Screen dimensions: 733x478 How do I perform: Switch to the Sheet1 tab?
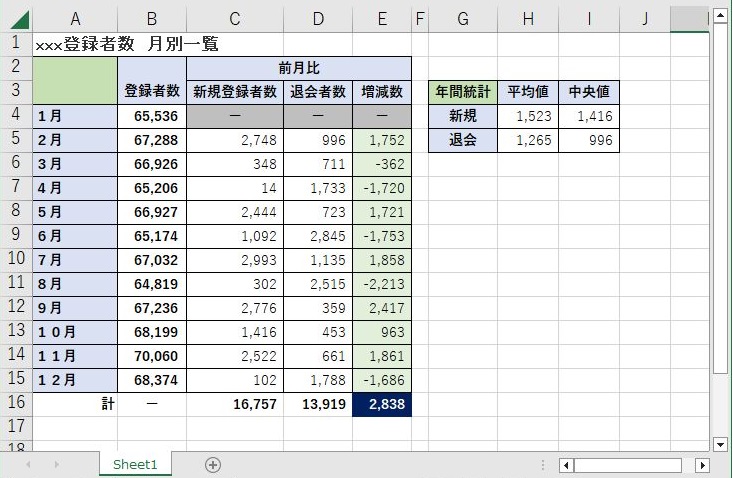pos(136,465)
